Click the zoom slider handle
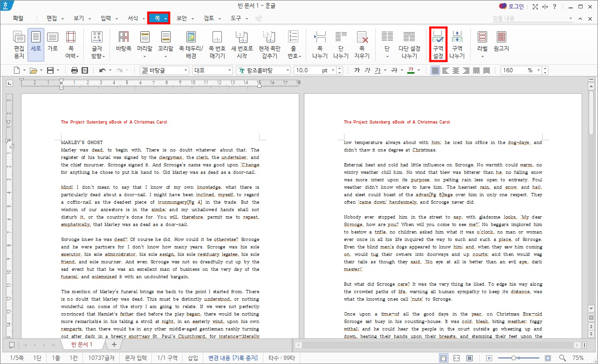Screen dimensions: 598x364 pos(513,358)
